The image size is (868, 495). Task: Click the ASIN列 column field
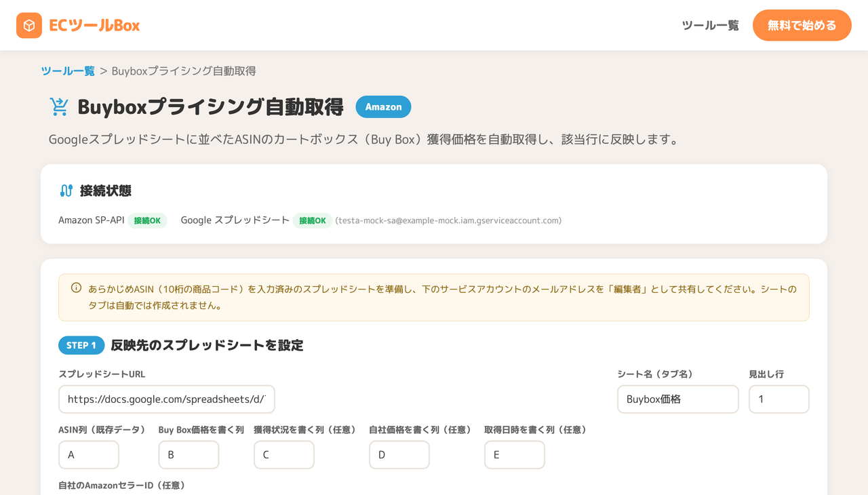tap(89, 455)
